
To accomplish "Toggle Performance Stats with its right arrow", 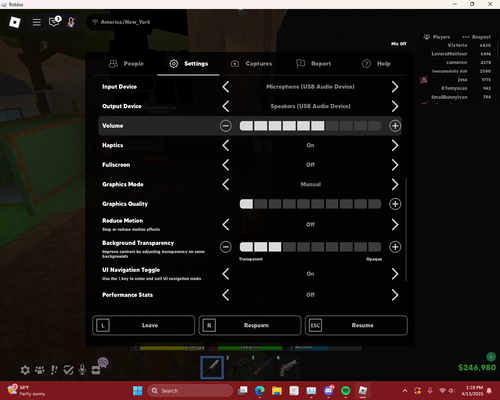I will coord(395,295).
